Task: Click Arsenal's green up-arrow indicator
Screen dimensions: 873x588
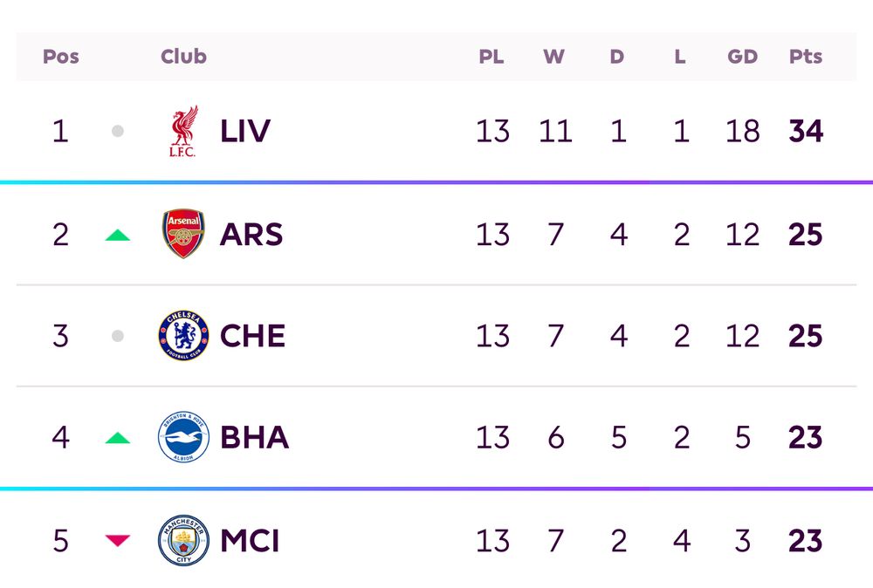Action: [x=118, y=236]
